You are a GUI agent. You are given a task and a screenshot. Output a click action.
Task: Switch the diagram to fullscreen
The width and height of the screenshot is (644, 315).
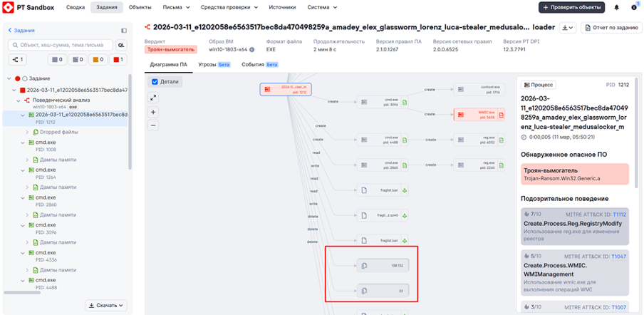[x=153, y=98]
